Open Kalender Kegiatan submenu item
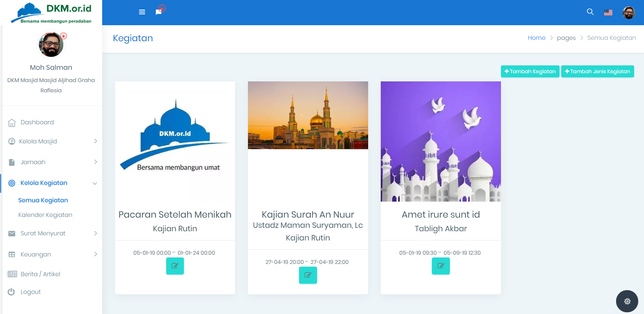 (x=45, y=215)
